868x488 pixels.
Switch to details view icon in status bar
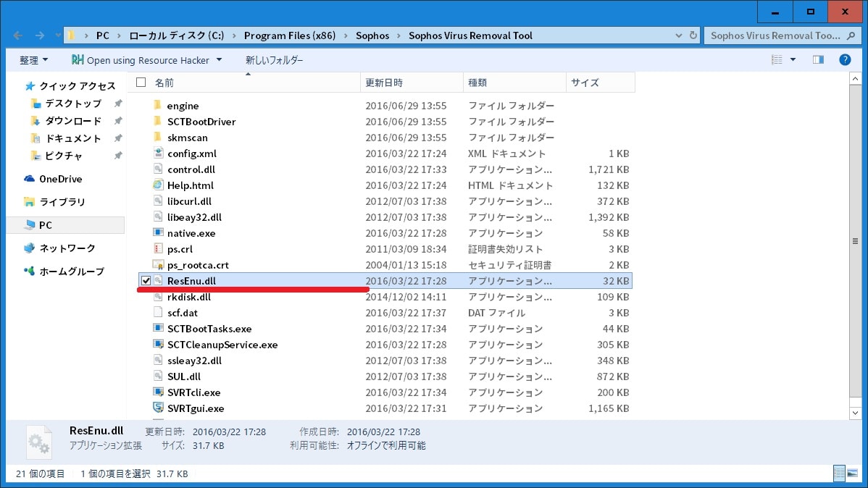(x=839, y=474)
